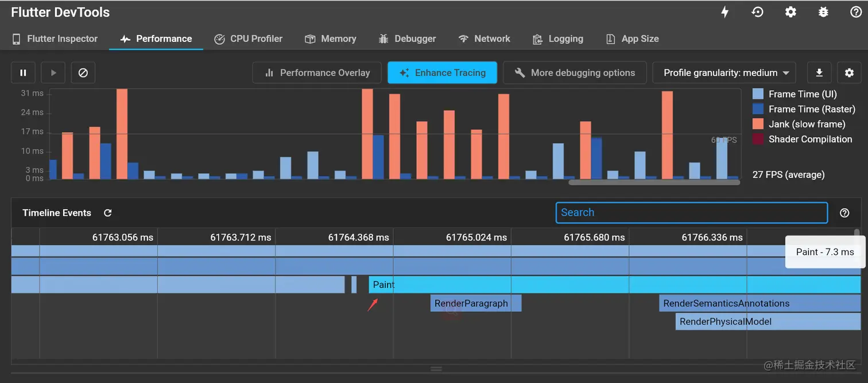Click the Timeline Events heading
The width and height of the screenshot is (868, 383).
click(57, 213)
